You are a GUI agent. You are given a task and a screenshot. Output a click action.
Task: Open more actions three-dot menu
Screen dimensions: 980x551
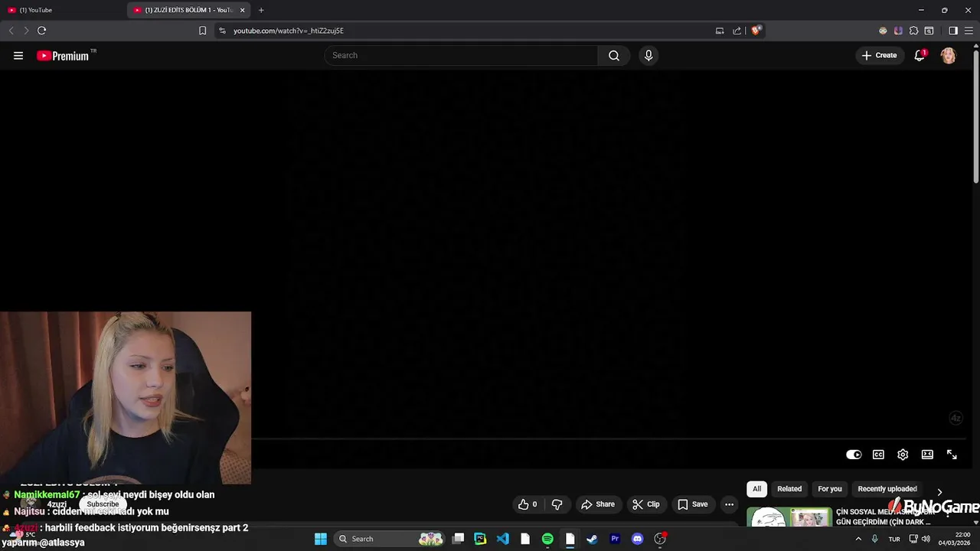click(729, 504)
